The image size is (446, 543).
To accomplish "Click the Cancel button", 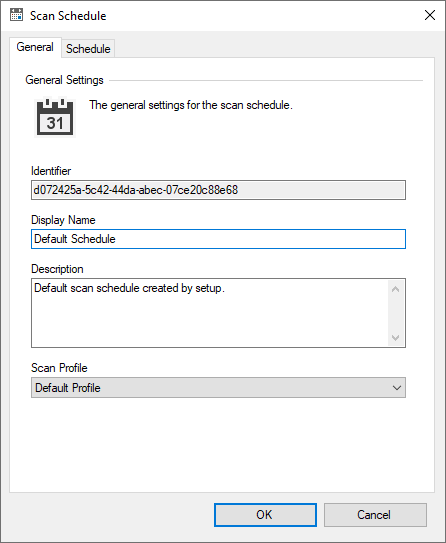I will [375, 515].
